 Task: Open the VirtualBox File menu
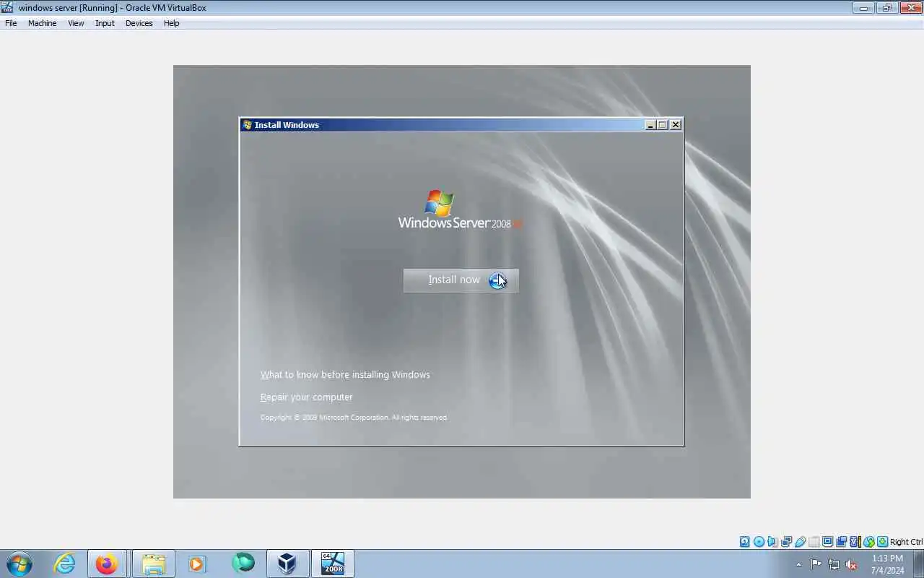tap(11, 23)
